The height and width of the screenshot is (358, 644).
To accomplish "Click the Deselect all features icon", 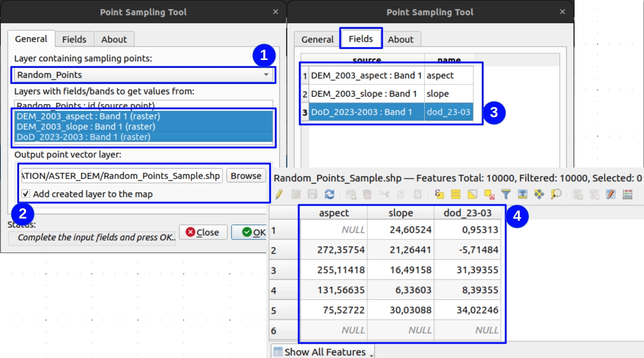I will [x=489, y=194].
